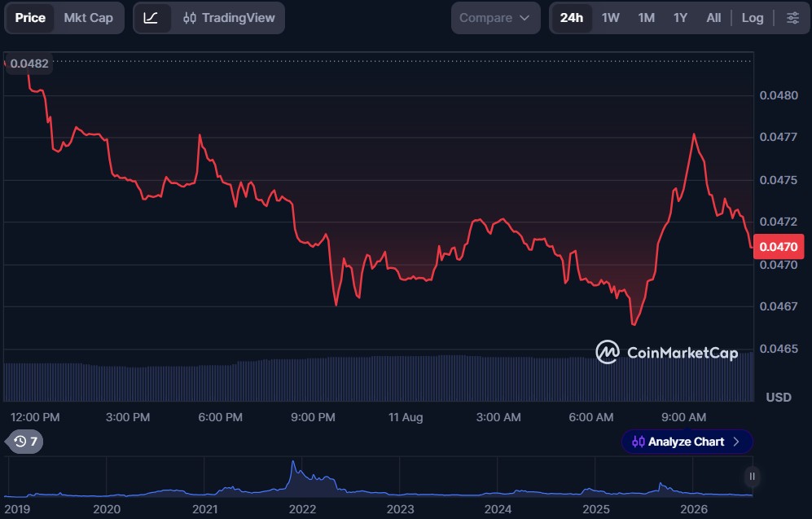812x519 pixels.
Task: Click the 12:00 PM time axis label
Action: pos(35,417)
